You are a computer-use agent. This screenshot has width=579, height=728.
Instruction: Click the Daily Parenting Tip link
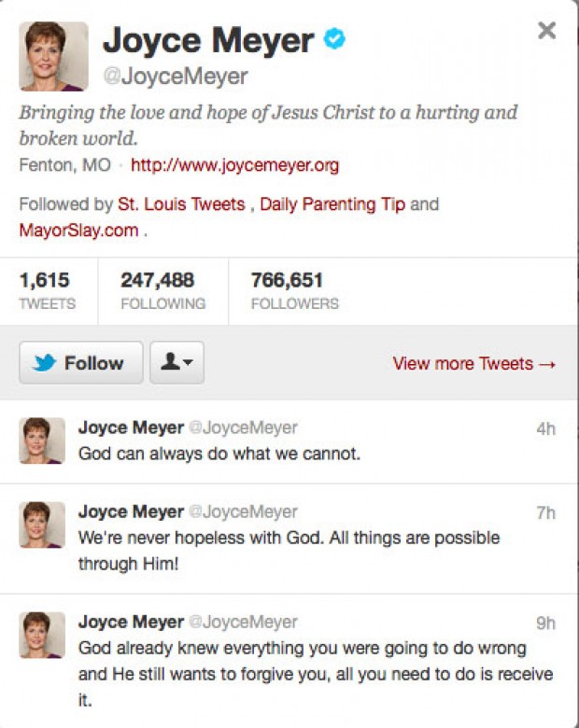[x=332, y=203]
